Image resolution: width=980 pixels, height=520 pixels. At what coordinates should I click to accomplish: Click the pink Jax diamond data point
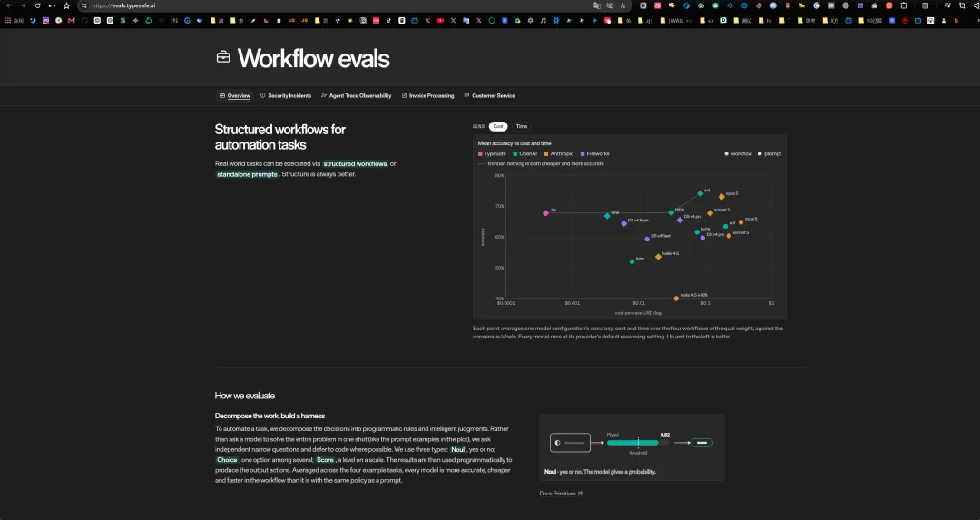pos(545,213)
